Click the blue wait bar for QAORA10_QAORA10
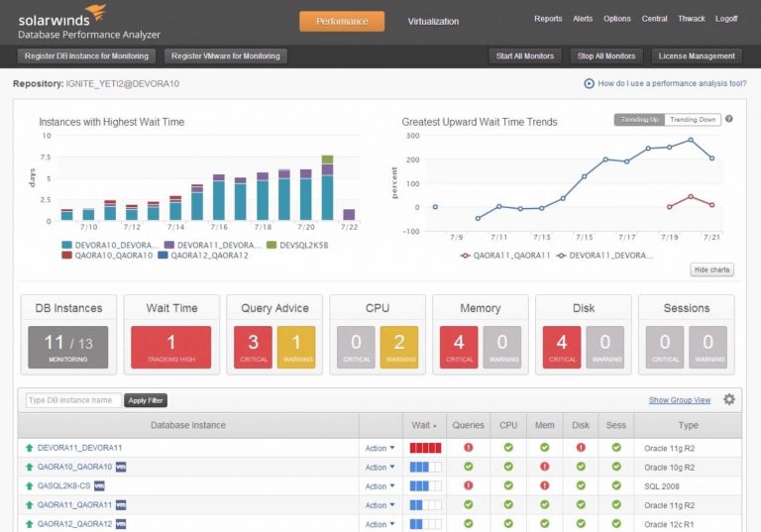Screen dimensions: 761x532 click(x=426, y=467)
